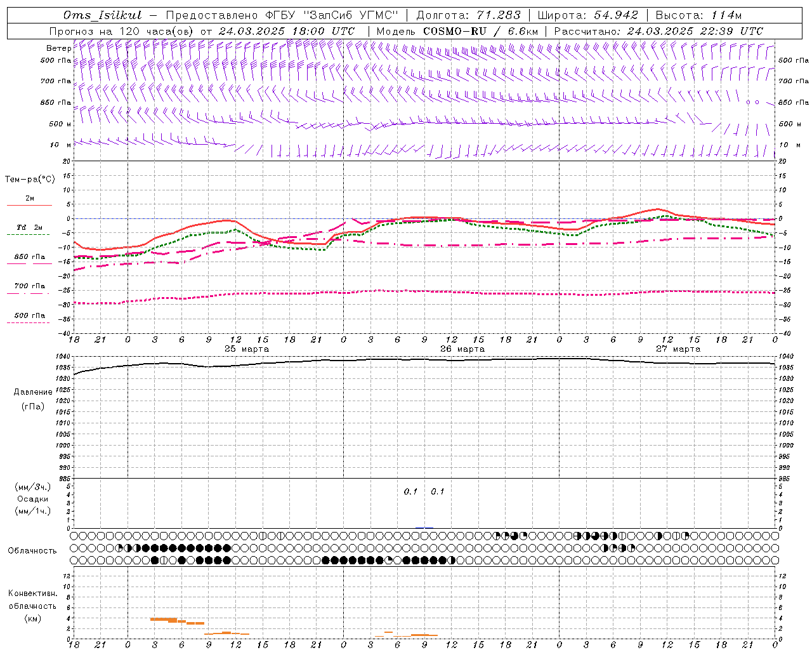Click the 26 марта date label

(462, 349)
